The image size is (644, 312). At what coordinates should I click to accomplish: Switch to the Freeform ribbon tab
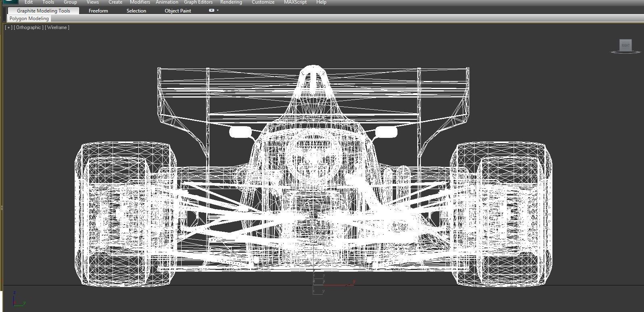(x=98, y=11)
